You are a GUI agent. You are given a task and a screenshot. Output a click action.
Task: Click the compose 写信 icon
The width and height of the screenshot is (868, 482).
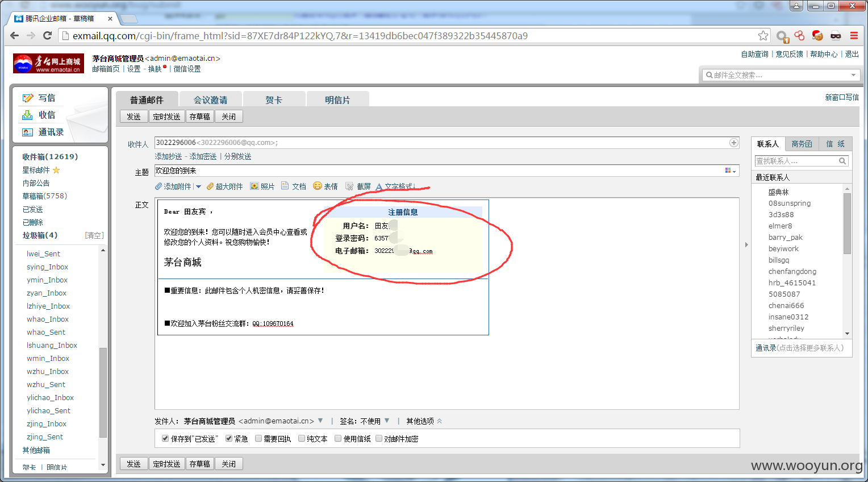coord(27,98)
